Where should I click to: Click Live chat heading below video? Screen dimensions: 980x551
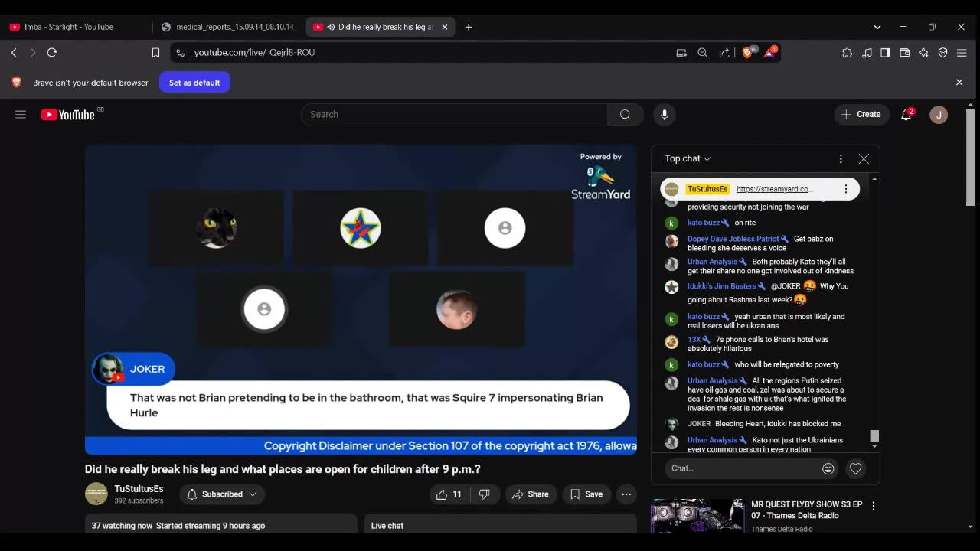coord(387,526)
